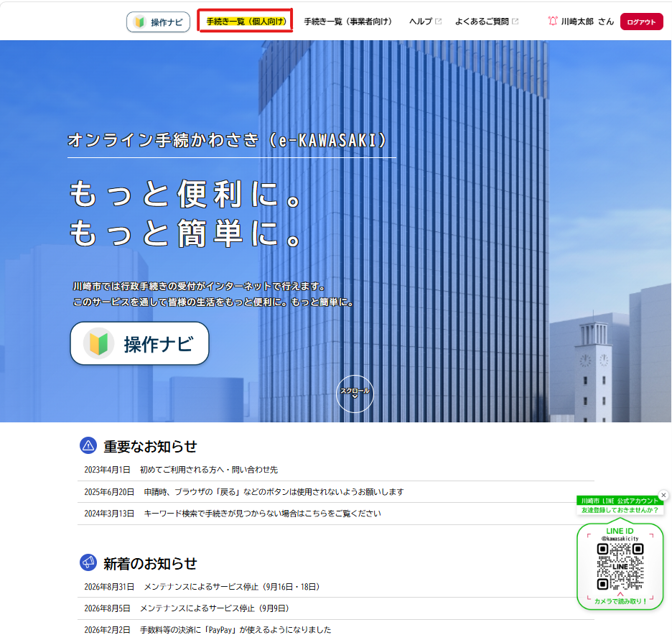The image size is (672, 640).
Task: Click the 2026年8月31日 date
Action: (109, 587)
